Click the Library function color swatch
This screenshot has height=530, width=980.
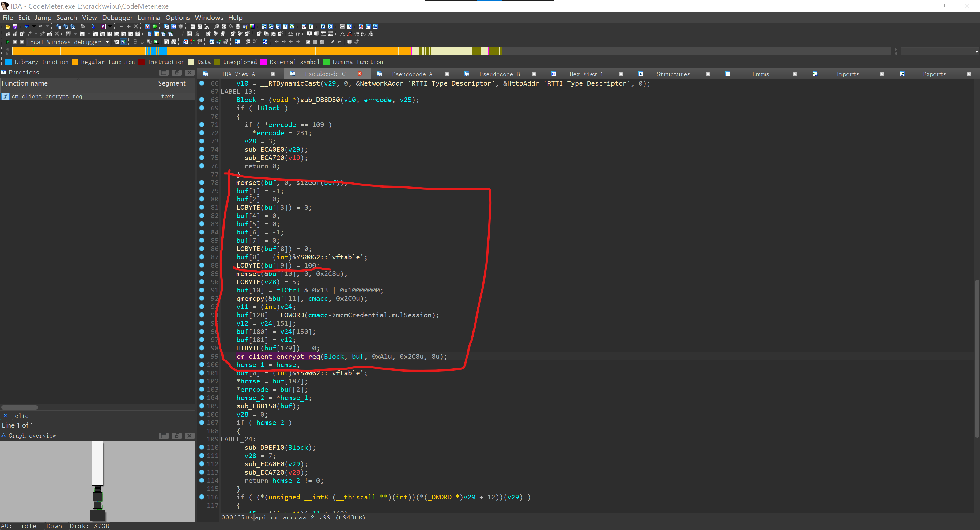[x=8, y=62]
